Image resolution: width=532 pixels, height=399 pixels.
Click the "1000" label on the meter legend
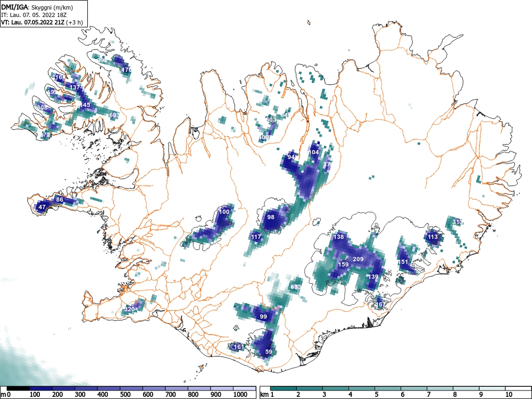[240, 395]
